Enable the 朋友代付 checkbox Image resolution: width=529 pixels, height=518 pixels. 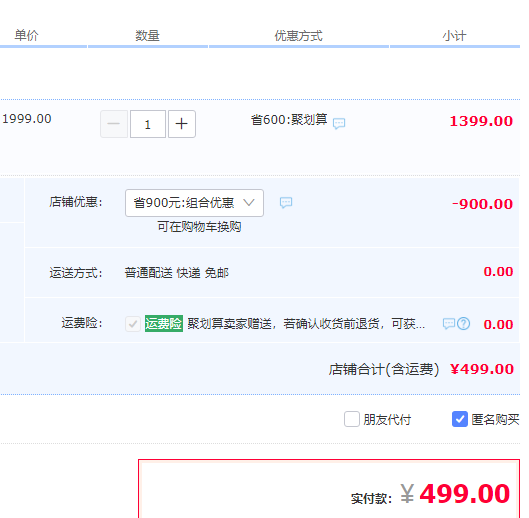click(352, 419)
